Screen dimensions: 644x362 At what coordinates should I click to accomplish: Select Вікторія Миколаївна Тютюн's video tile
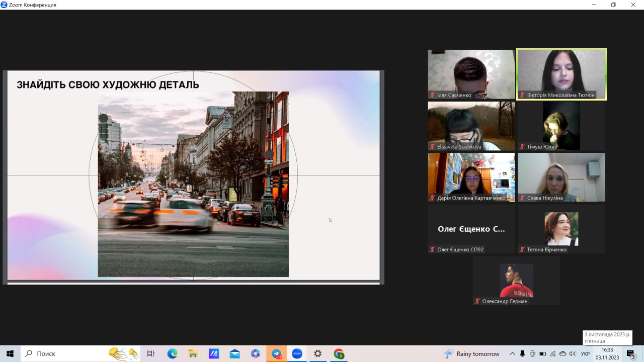point(561,74)
